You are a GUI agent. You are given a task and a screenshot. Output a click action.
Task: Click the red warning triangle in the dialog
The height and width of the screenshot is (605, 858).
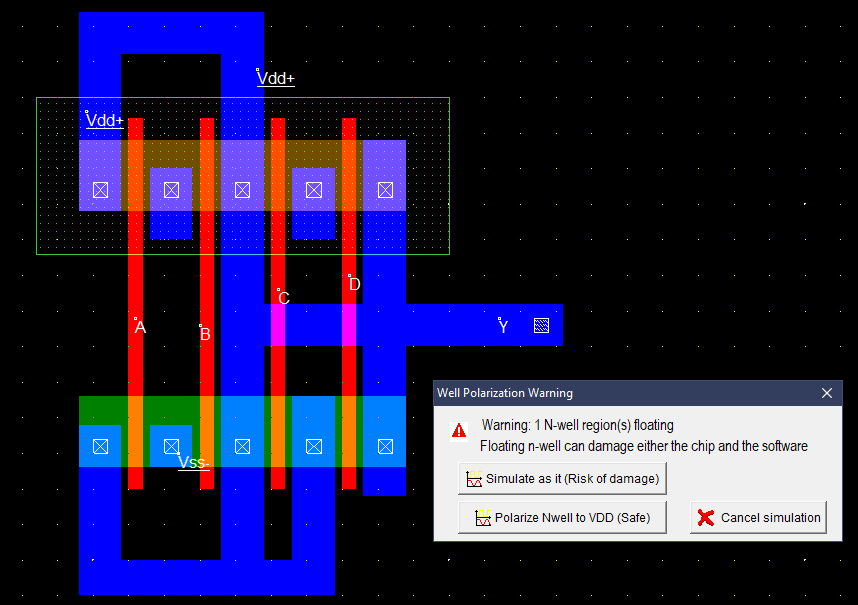[458, 431]
